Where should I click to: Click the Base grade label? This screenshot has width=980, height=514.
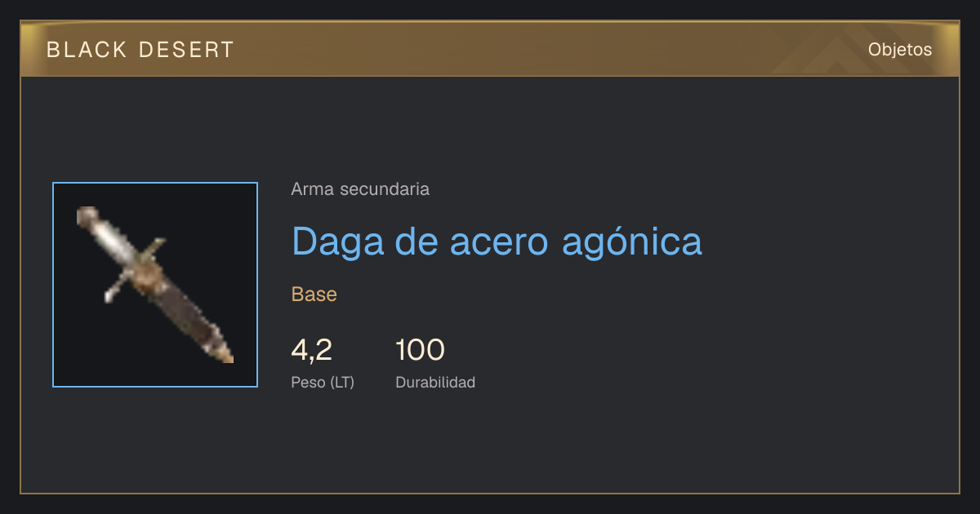314,295
